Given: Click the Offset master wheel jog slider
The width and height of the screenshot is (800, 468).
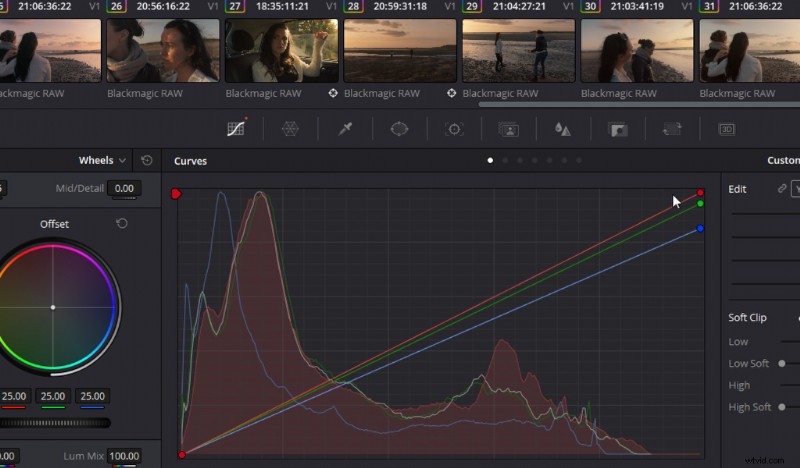Looking at the screenshot, I should click(55, 423).
